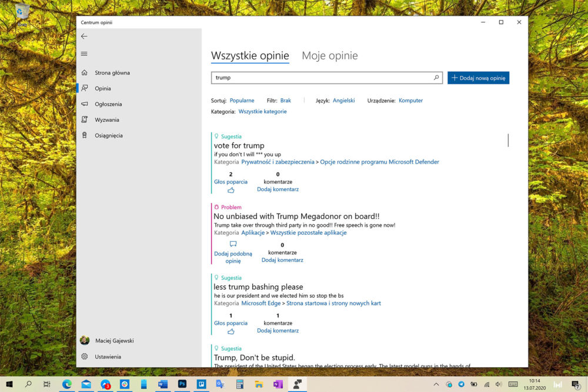Open Messenger app with badge in taskbar
Image resolution: width=588 pixels, height=392 pixels.
[105, 384]
